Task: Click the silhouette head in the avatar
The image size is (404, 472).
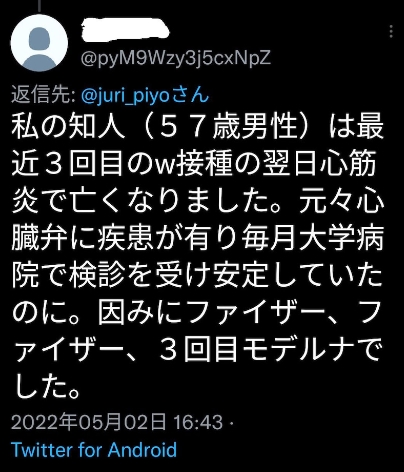Action: 39,38
